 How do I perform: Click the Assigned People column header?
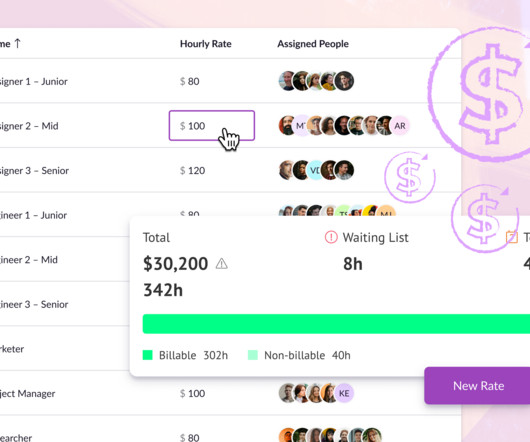pyautogui.click(x=313, y=44)
